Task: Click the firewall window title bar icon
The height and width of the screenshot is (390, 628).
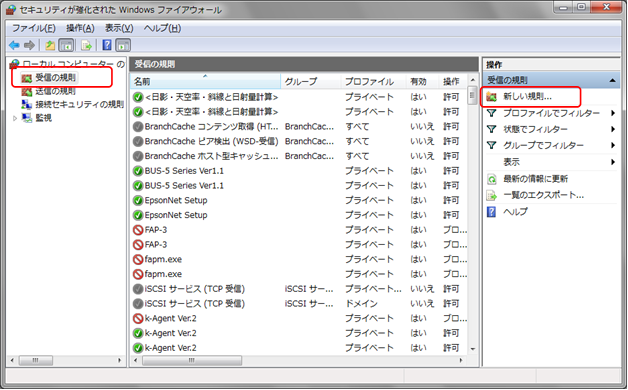Action: (11, 10)
